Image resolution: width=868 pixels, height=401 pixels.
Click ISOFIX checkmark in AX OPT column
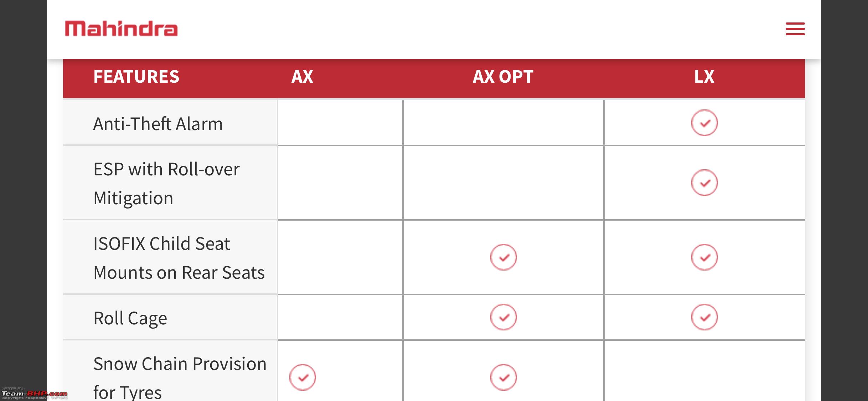[503, 257]
